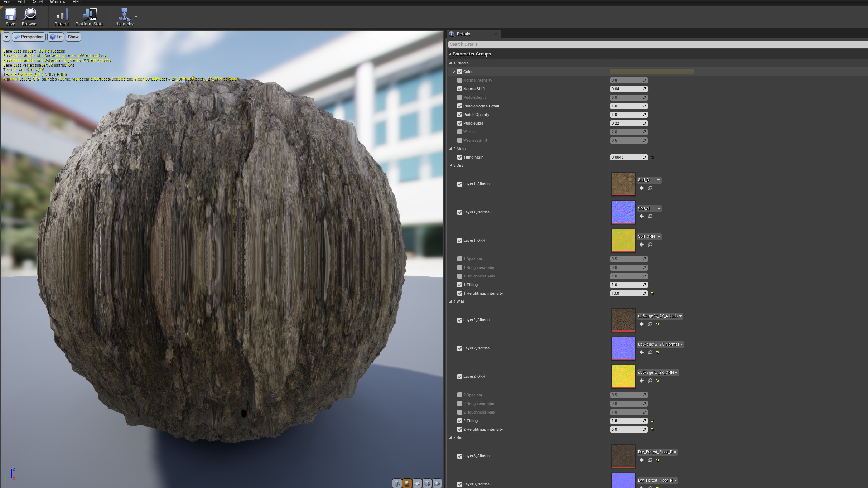The image size is (868, 488).
Task: Collapse the 5.Root group
Action: pyautogui.click(x=450, y=438)
